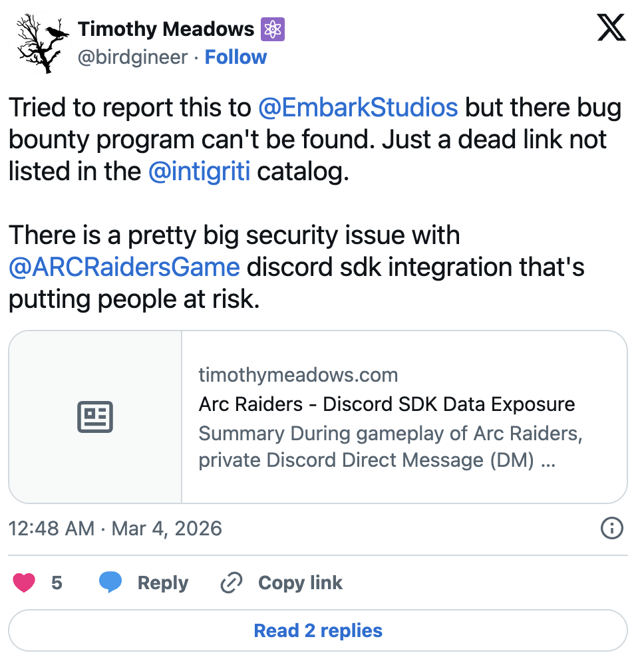Click the article card newspaper icon
This screenshot has width=644, height=665.
click(95, 417)
